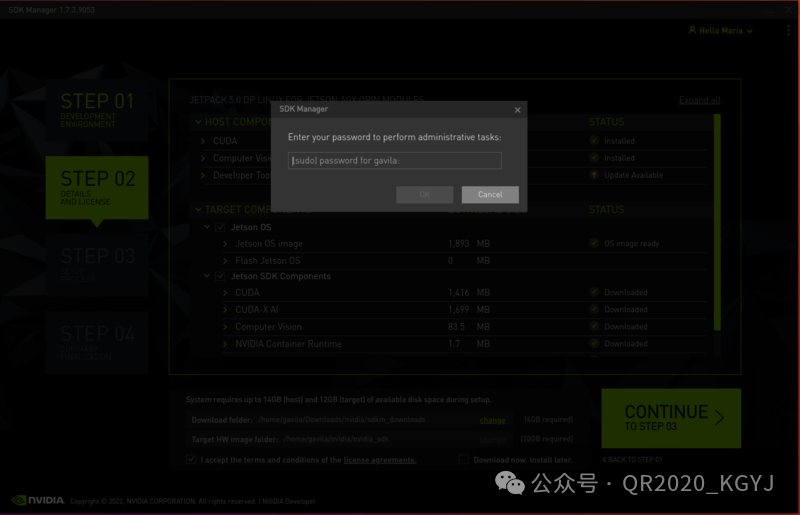The image size is (800, 515).
Task: Select STEP 03 Setup Process
Action: [x=97, y=265]
